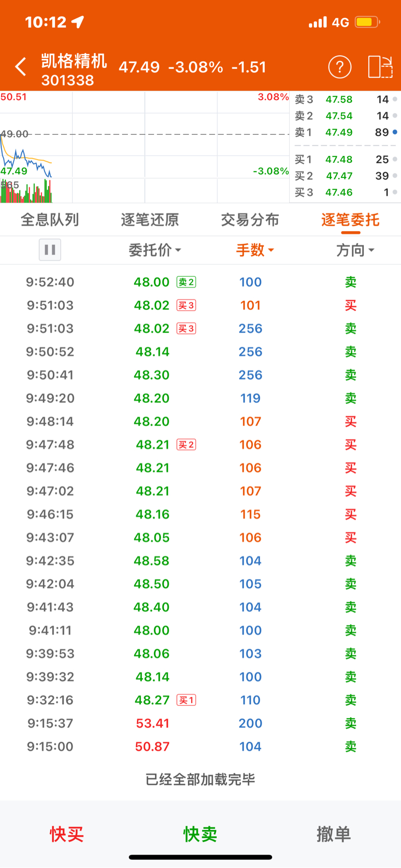Select the 逐笔委托 tab
The image size is (401, 868).
[350, 220]
